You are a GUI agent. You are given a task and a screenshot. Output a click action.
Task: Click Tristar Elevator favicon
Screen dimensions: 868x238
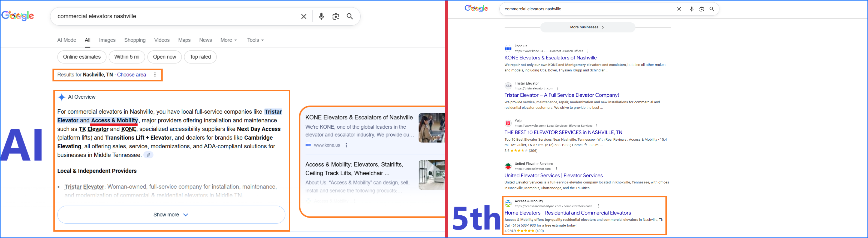tap(508, 86)
